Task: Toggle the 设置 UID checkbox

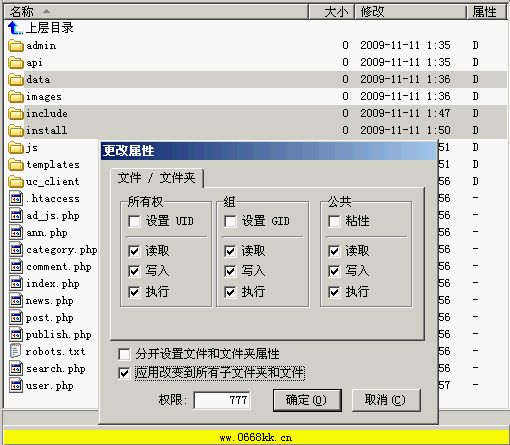Action: tap(134, 221)
